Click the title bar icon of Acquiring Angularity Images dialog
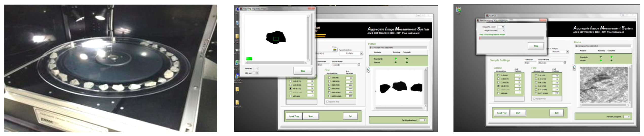644x136 pixels. 241,9
